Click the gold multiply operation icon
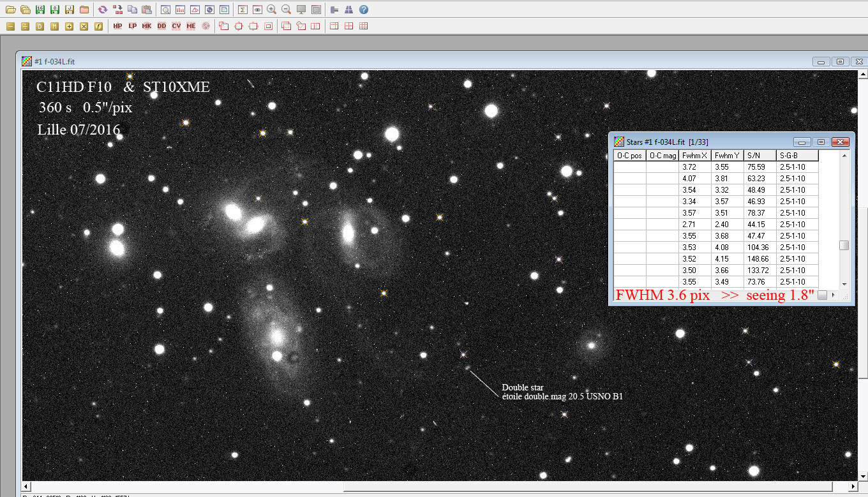Screen dimensions: 868x497 point(84,26)
